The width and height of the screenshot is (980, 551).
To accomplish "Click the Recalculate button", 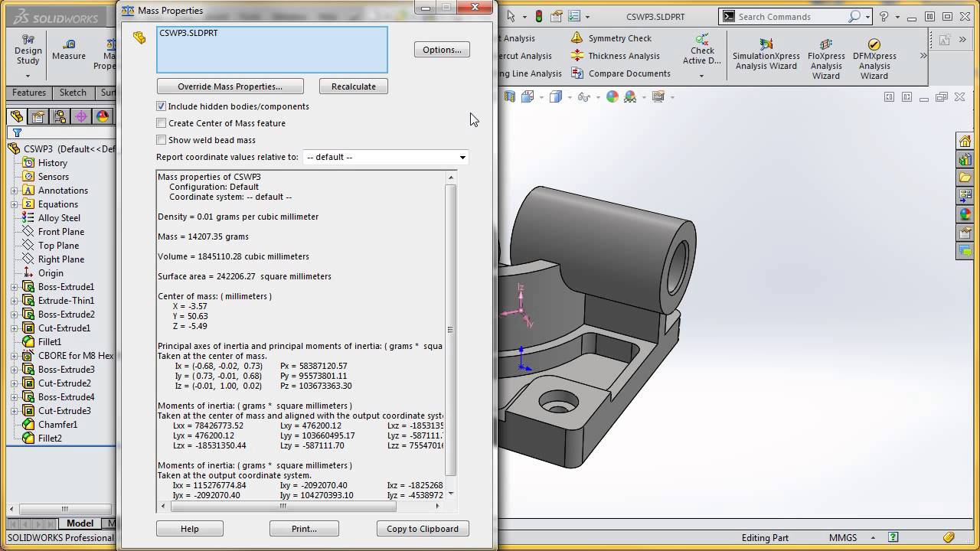I will (x=354, y=86).
